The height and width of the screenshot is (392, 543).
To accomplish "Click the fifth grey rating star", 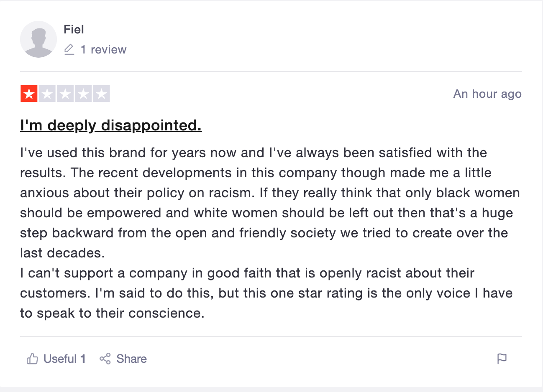I will [x=102, y=94].
